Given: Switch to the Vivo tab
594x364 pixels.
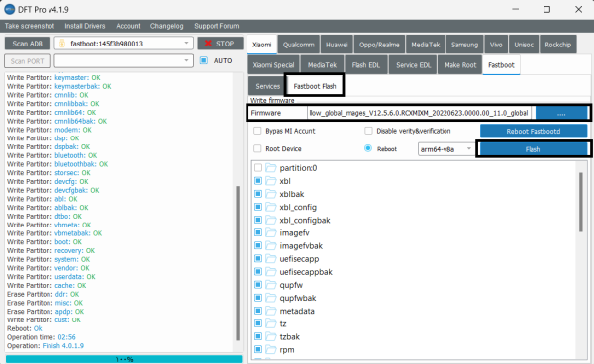Looking at the screenshot, I should tap(496, 45).
